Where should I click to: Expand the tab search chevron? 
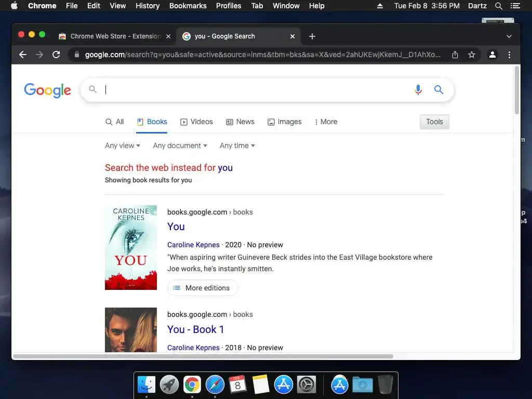[509, 36]
